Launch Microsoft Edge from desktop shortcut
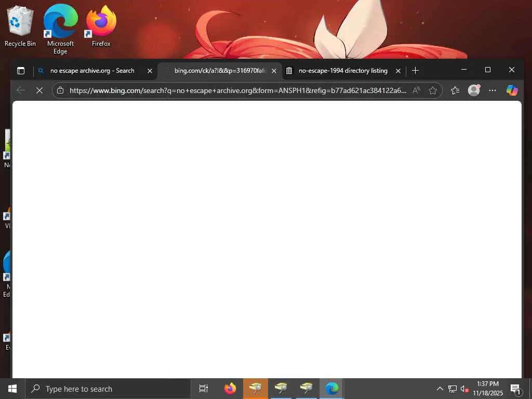 tap(60, 30)
